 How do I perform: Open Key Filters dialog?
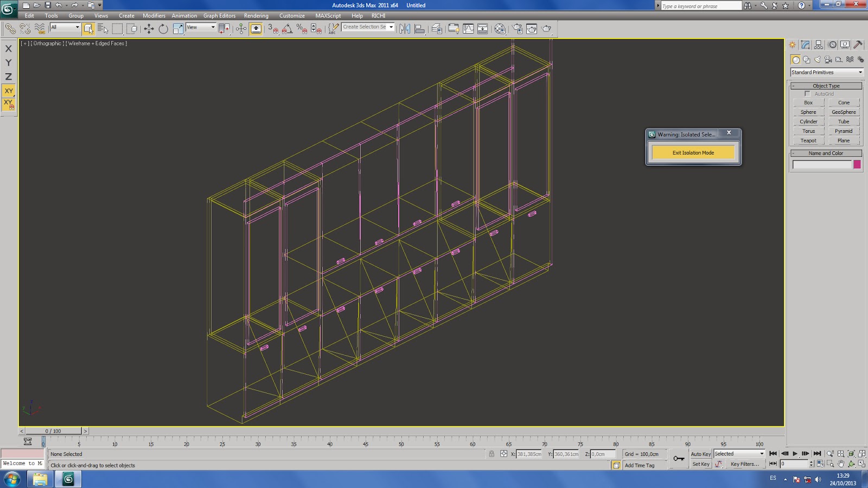click(x=744, y=464)
